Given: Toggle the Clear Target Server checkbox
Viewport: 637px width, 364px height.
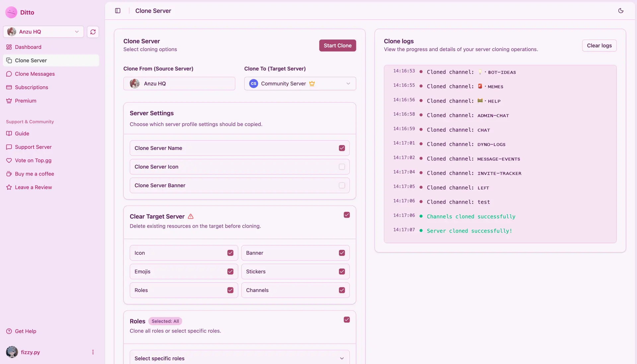Looking at the screenshot, I should click(x=347, y=215).
